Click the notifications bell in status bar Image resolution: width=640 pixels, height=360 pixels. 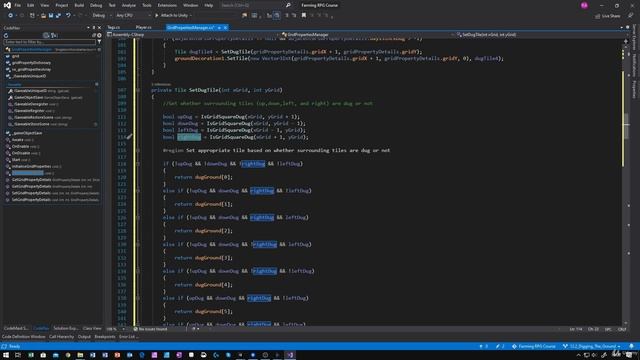[632, 347]
